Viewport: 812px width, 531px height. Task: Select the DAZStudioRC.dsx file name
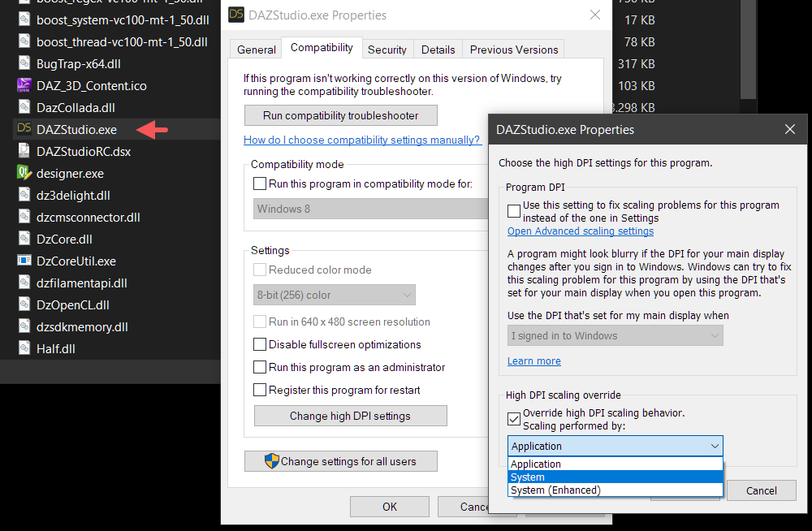point(84,152)
